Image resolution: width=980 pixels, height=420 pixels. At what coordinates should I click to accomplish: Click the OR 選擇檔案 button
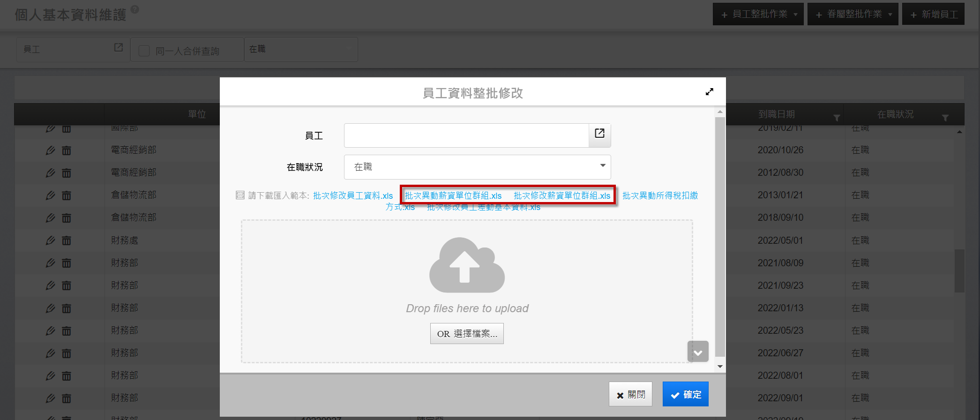coord(467,334)
